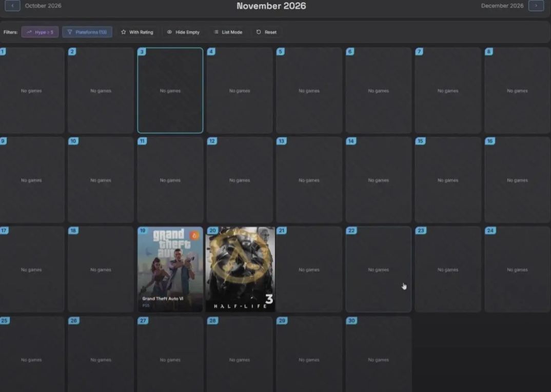Open Grand Theft Auto VI game card
The width and height of the screenshot is (551, 392).
coord(170,269)
